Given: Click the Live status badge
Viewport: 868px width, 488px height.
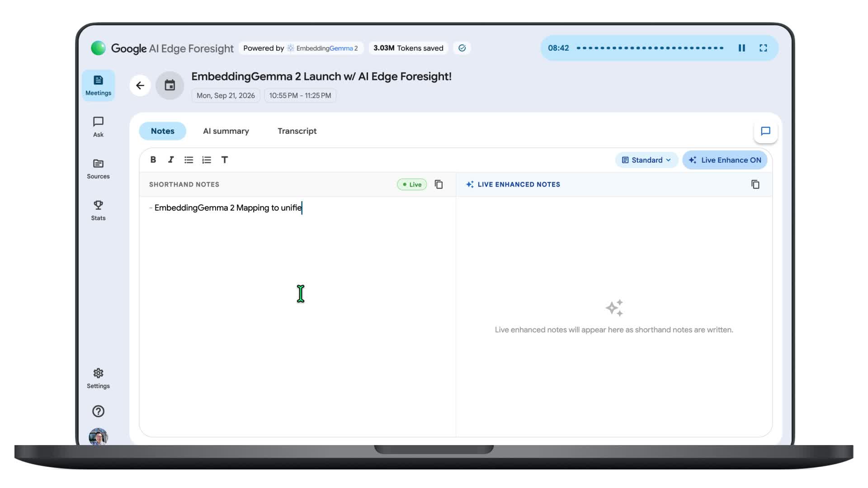Looking at the screenshot, I should point(412,184).
